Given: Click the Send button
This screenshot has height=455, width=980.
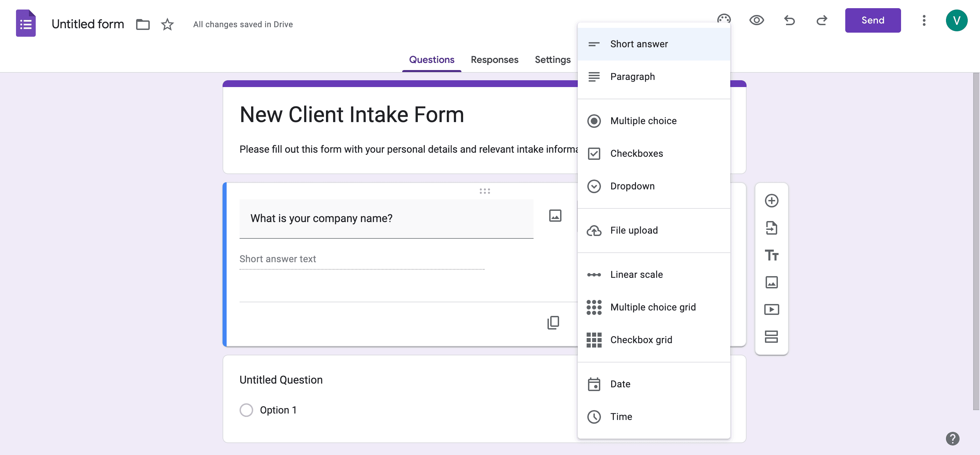Looking at the screenshot, I should (x=873, y=20).
